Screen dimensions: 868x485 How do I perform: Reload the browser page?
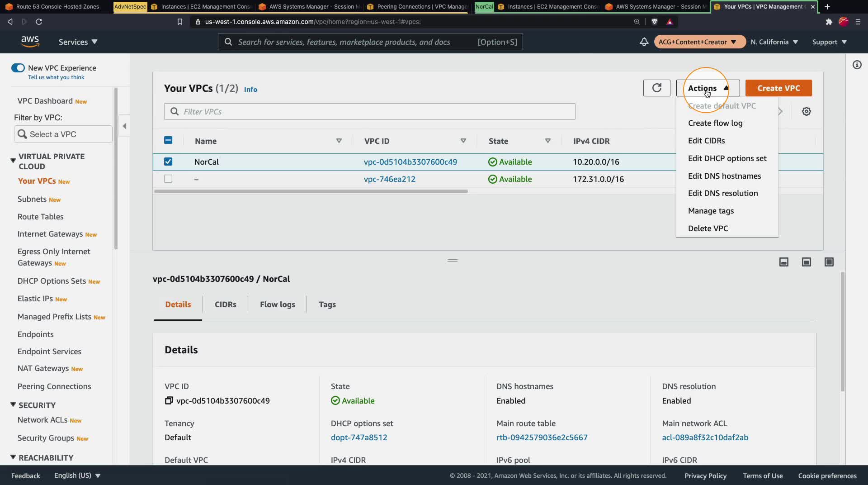point(39,22)
